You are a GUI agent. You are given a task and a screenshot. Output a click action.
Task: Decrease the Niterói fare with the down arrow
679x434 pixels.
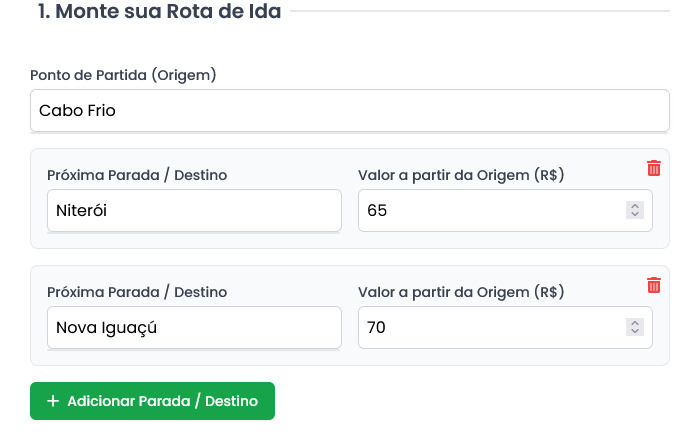coord(634,214)
